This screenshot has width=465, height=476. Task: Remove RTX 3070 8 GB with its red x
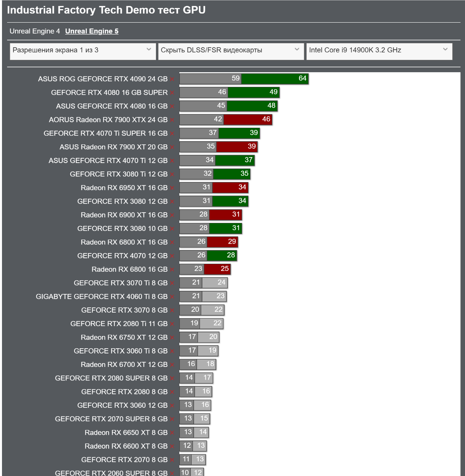[x=173, y=311]
